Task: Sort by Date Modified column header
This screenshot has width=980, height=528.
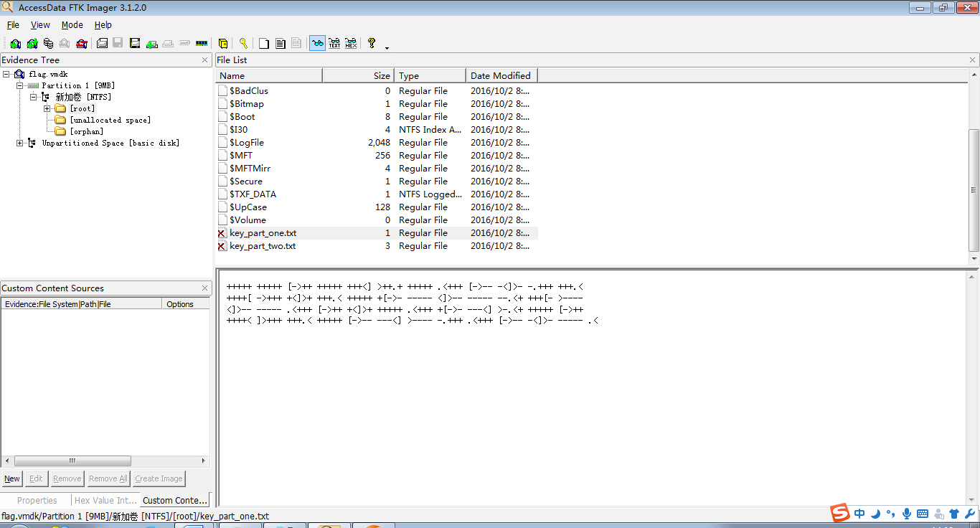Action: [501, 75]
